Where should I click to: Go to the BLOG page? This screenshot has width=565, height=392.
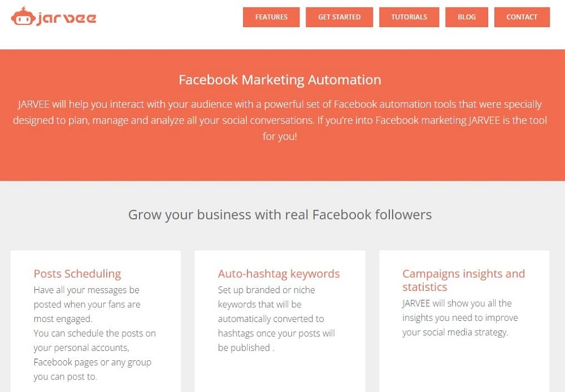[x=467, y=17]
